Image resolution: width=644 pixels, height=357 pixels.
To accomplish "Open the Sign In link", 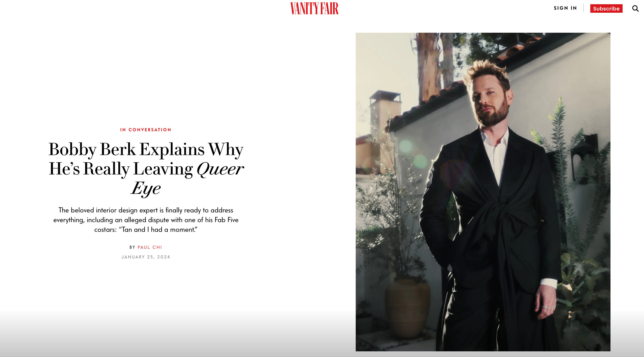I will 565,8.
